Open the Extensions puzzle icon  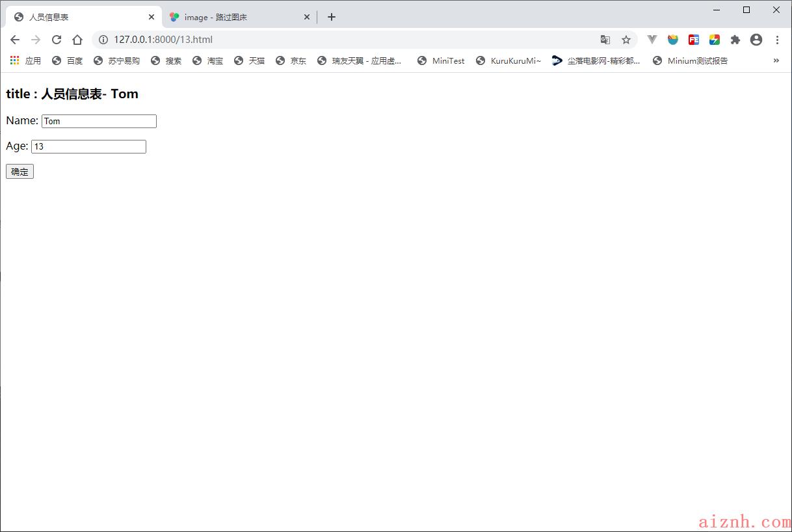pos(735,40)
